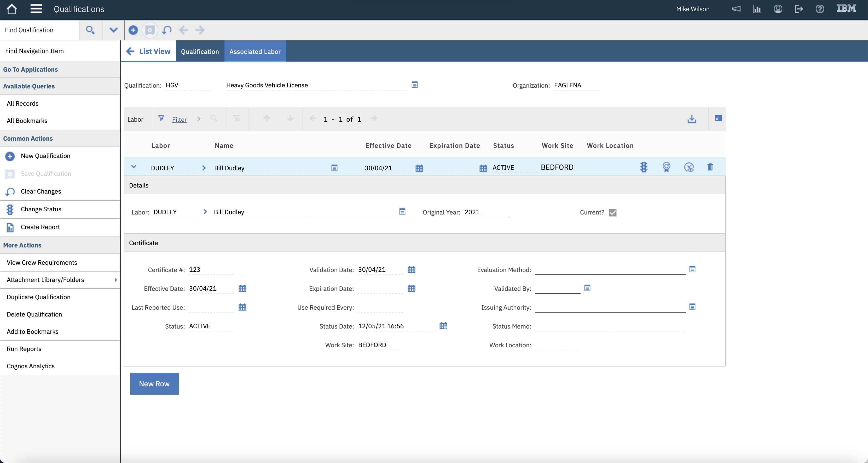The image size is (868, 463).
Task: Click the Clear Changes undo icon in toolbar
Action: pyautogui.click(x=167, y=30)
